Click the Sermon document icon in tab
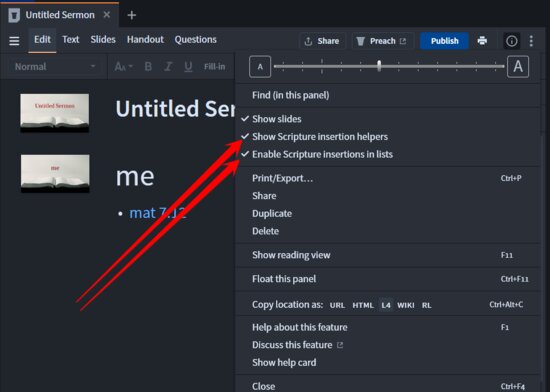The height and width of the screenshot is (392, 550). tap(14, 15)
